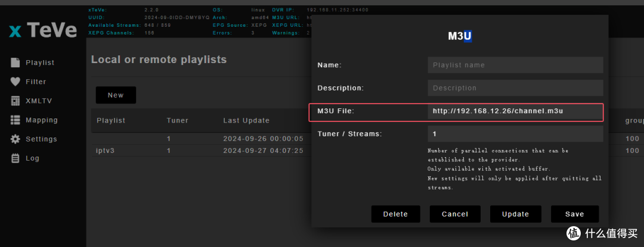Save the M3U playlist

(575, 214)
